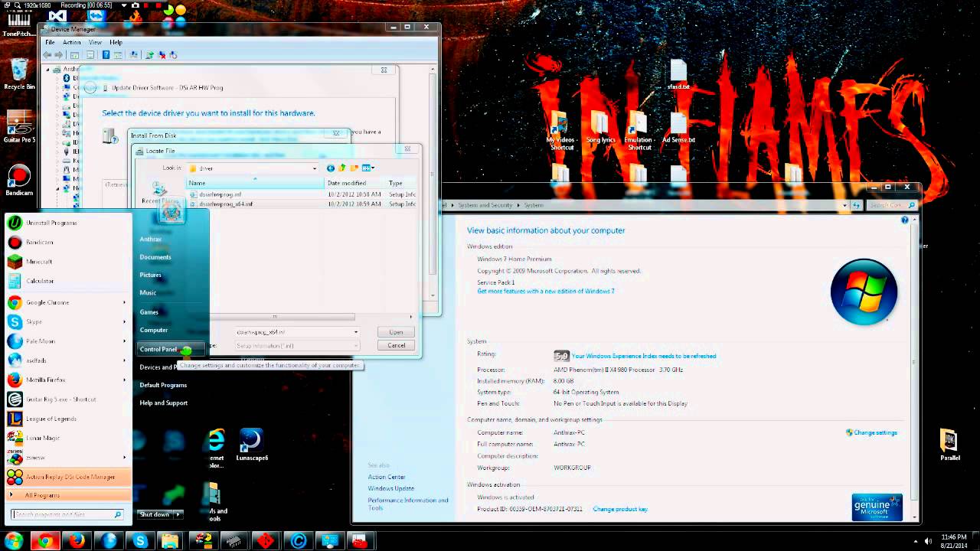Click update driver icon in Device Manager toolbar
The width and height of the screenshot is (980, 551).
tap(149, 55)
